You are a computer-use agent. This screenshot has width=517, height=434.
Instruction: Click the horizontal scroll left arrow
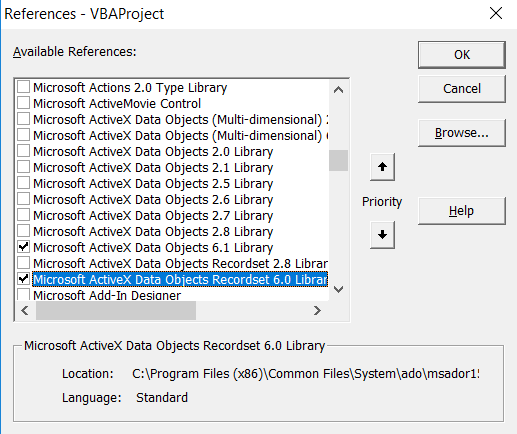(x=25, y=311)
